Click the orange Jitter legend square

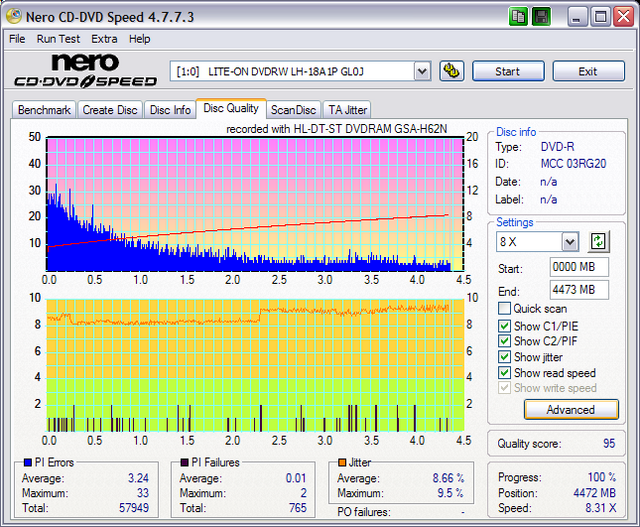pyautogui.click(x=342, y=462)
